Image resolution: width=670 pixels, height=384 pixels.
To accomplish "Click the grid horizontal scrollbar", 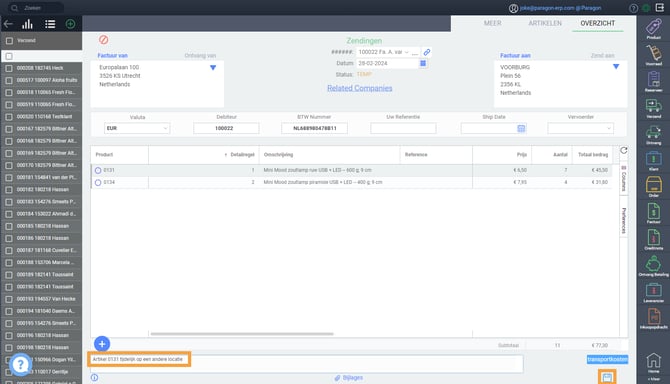I will (x=242, y=334).
